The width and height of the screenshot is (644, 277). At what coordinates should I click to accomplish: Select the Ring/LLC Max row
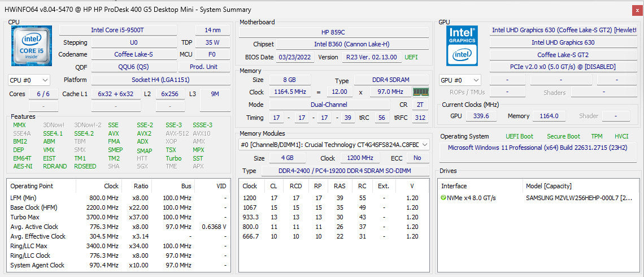(x=118, y=246)
